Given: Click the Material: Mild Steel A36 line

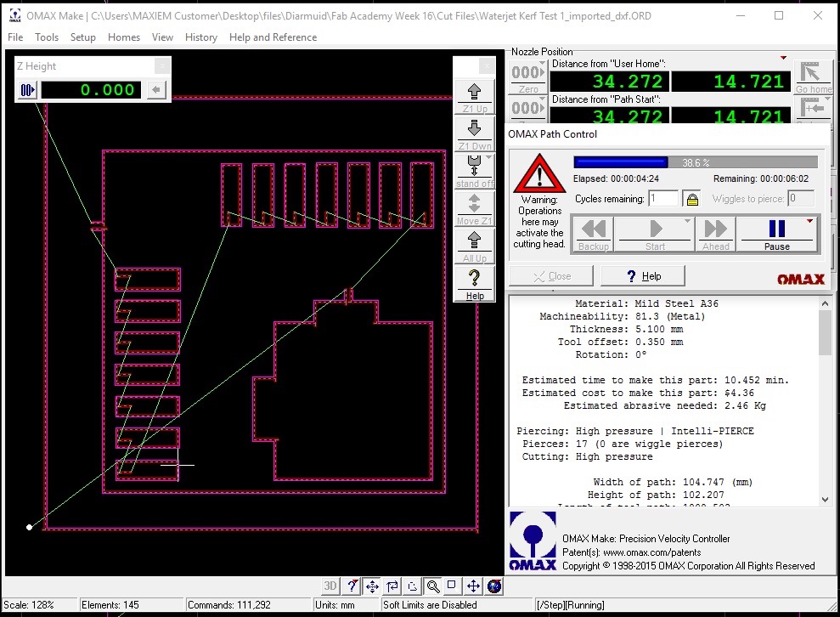Looking at the screenshot, I should coord(646,303).
